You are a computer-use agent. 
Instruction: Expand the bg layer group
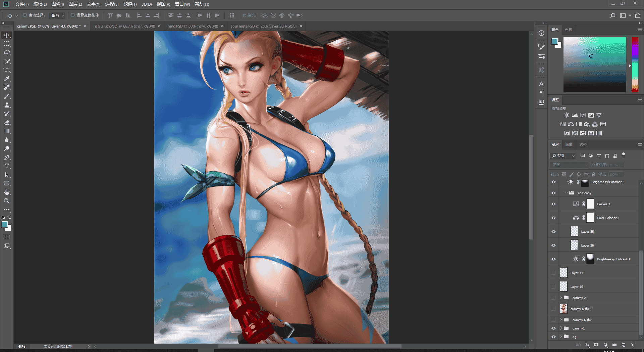pos(561,337)
